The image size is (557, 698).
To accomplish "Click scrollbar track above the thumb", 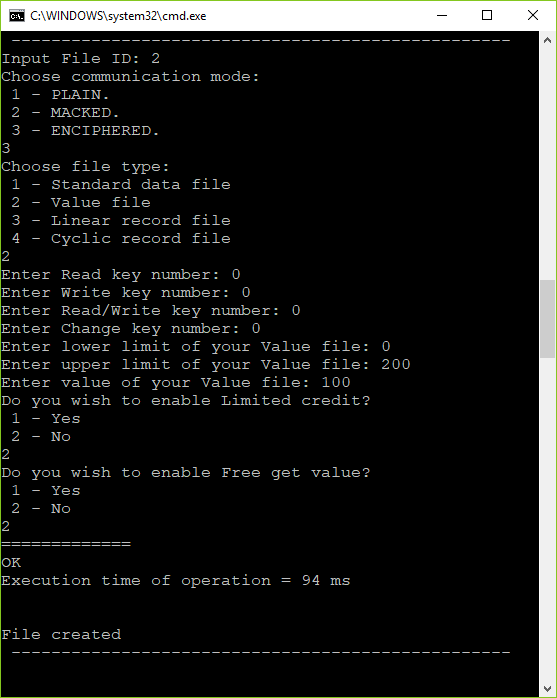I will (548, 164).
